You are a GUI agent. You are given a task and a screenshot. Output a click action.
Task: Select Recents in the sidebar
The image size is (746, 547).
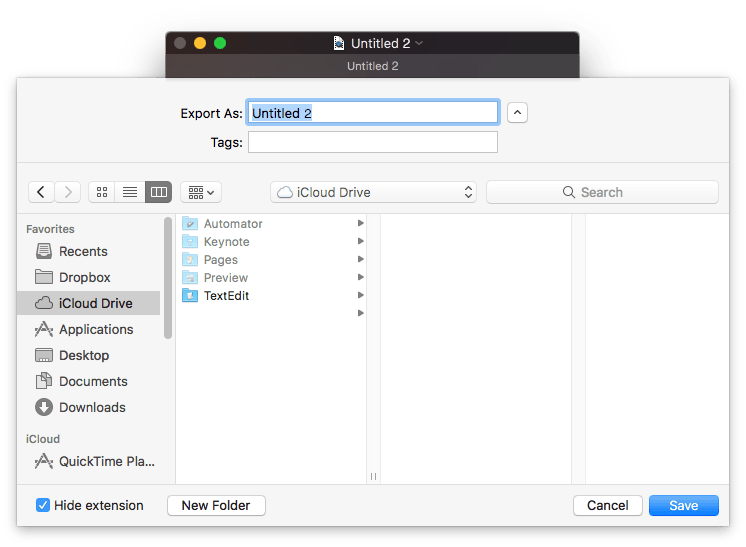click(x=88, y=251)
